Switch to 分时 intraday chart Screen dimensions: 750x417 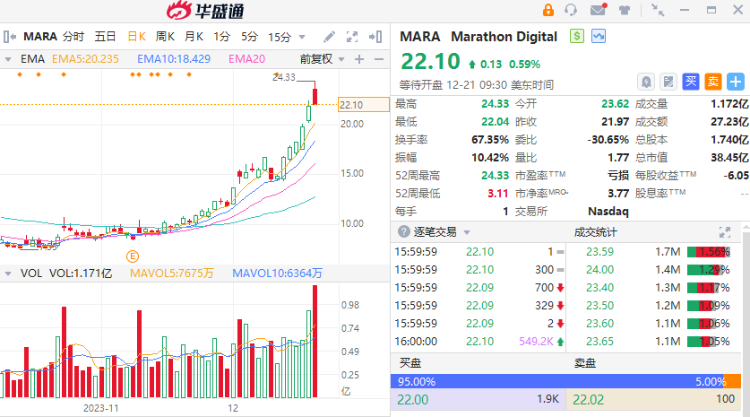73,37
